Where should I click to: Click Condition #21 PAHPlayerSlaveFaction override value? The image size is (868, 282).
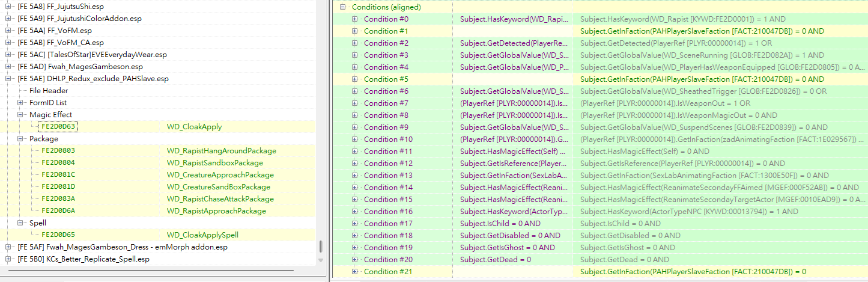pyautogui.click(x=693, y=272)
